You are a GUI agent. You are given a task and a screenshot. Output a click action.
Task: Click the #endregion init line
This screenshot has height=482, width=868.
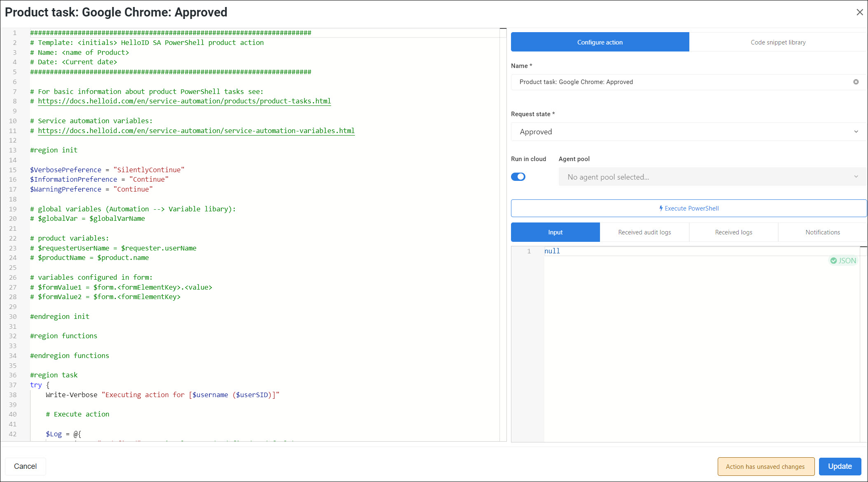(59, 317)
